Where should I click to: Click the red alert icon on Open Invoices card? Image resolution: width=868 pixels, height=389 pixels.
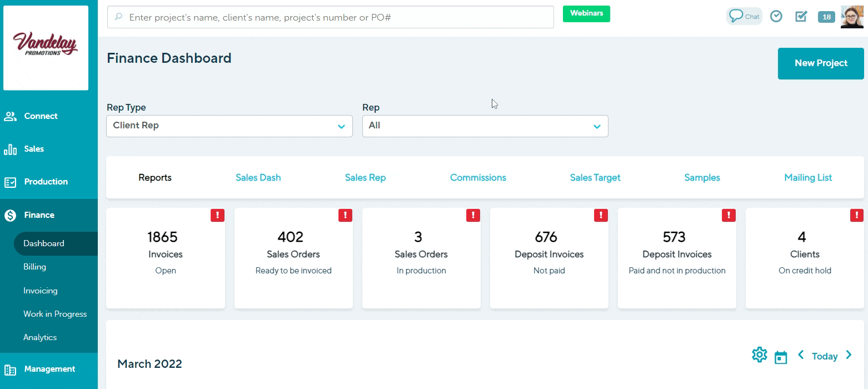click(217, 215)
